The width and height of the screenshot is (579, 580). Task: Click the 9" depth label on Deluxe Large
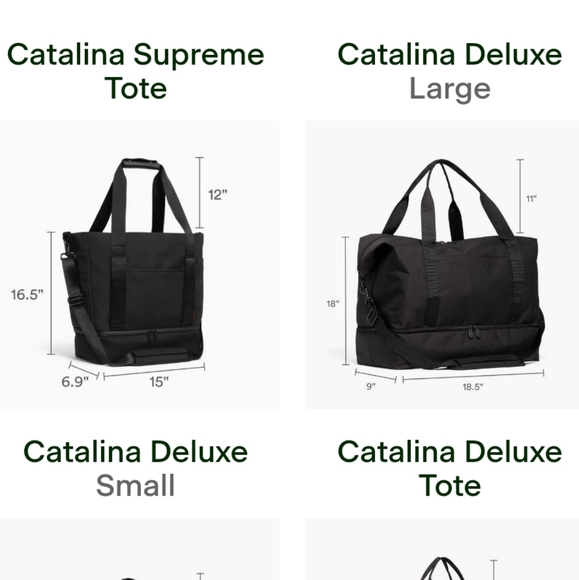tap(371, 386)
